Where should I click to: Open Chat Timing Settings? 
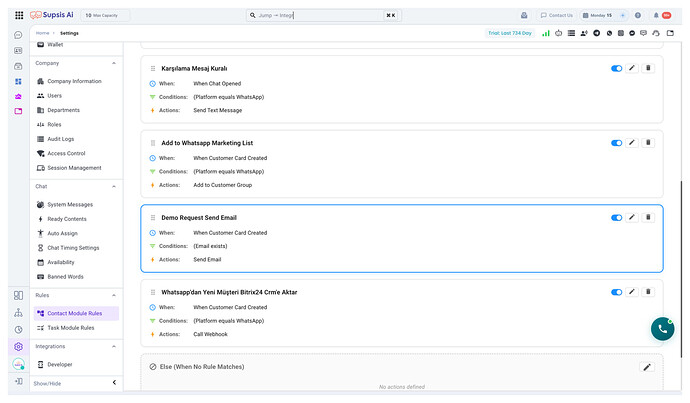tap(73, 248)
